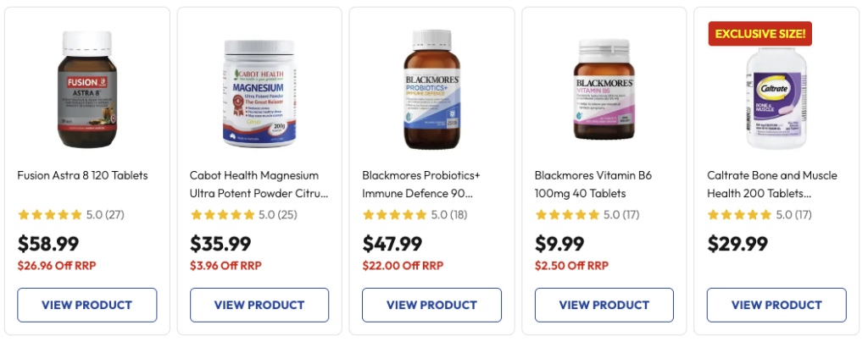The image size is (868, 342).
Task: Click the star rating for Cabot Health Magnesium
Action: (222, 215)
